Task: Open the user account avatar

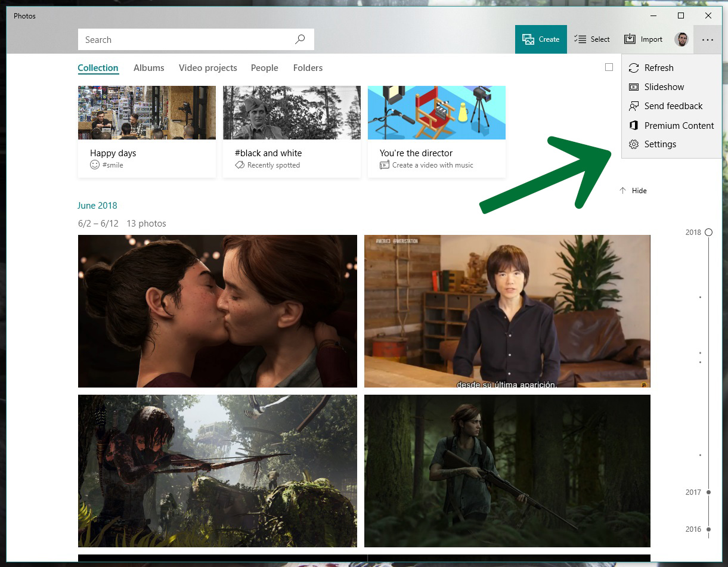Action: pos(681,39)
